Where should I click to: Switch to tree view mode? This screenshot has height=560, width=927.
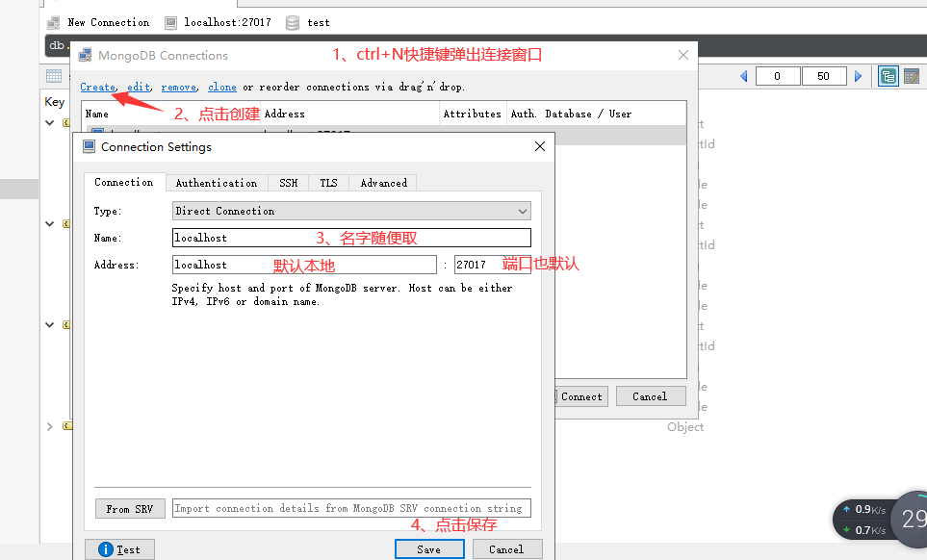click(888, 76)
